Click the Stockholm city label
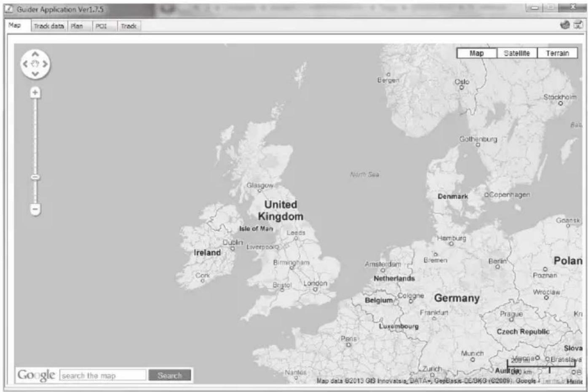Screen dimensions: 588x392 click(560, 97)
